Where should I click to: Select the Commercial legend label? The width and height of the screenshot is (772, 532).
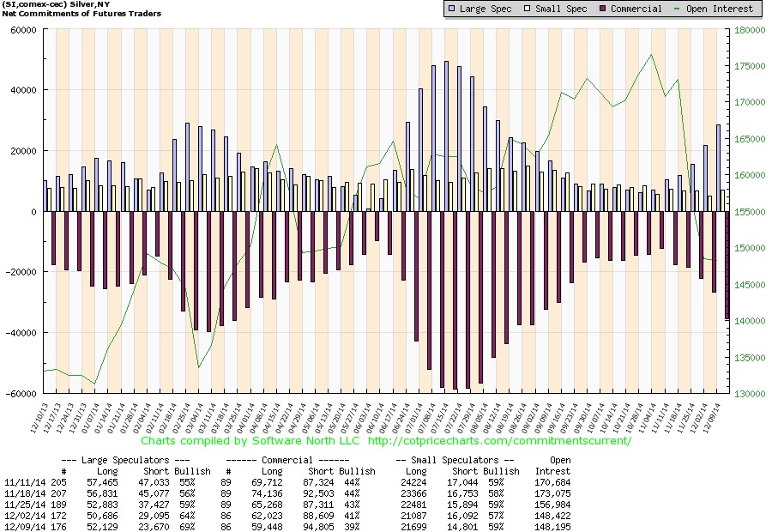coord(636,9)
